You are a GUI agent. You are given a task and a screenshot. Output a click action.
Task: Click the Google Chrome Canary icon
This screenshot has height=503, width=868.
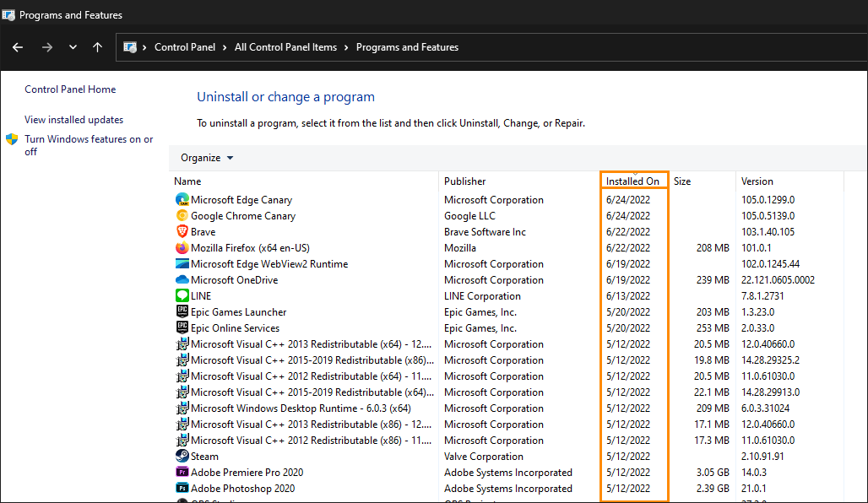click(x=182, y=216)
